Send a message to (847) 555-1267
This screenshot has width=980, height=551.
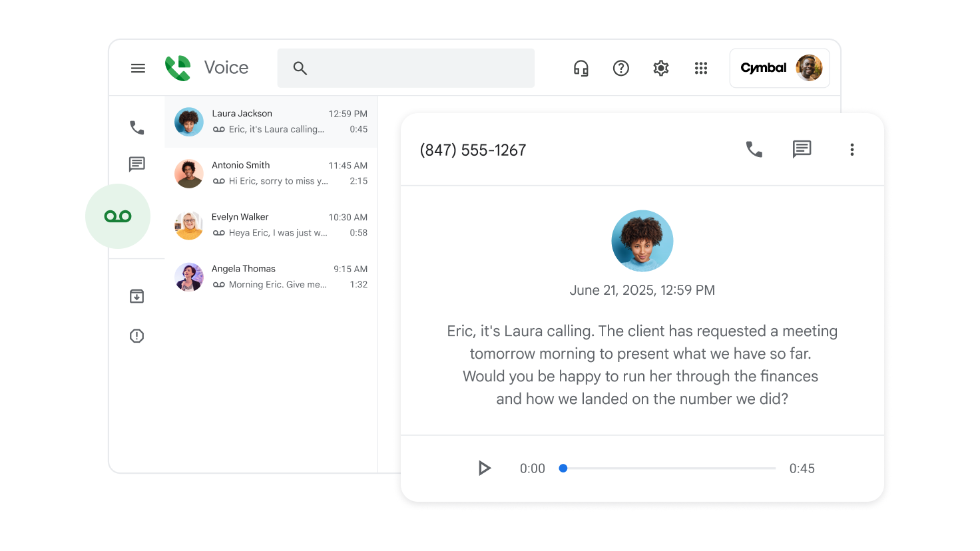pos(802,149)
